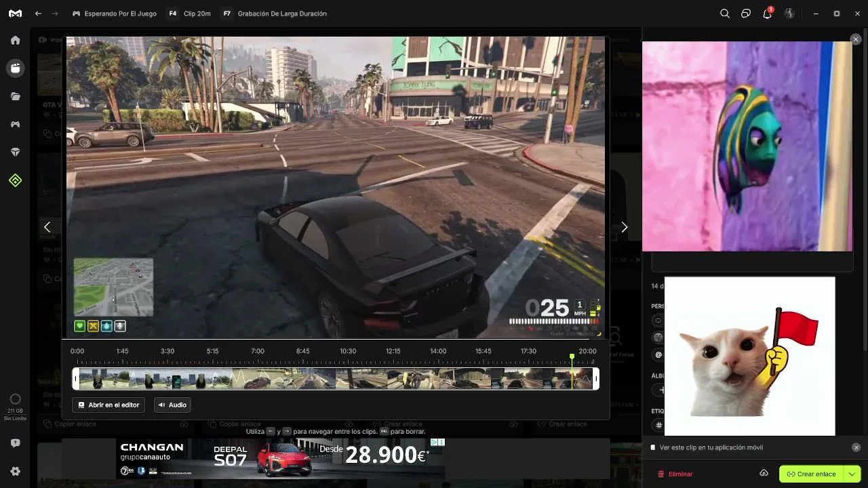The image size is (868, 488).
Task: Click the '20:00' timeline label
Action: click(587, 351)
